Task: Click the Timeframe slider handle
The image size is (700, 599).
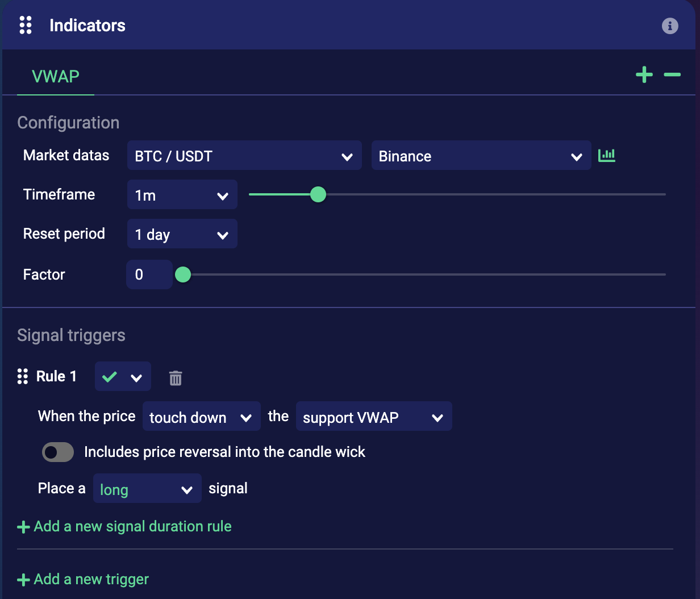Action: (318, 194)
